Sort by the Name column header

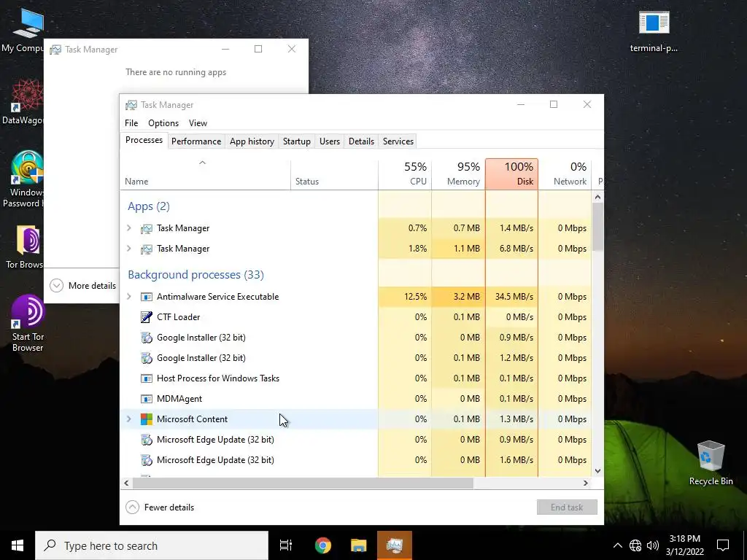[205, 174]
